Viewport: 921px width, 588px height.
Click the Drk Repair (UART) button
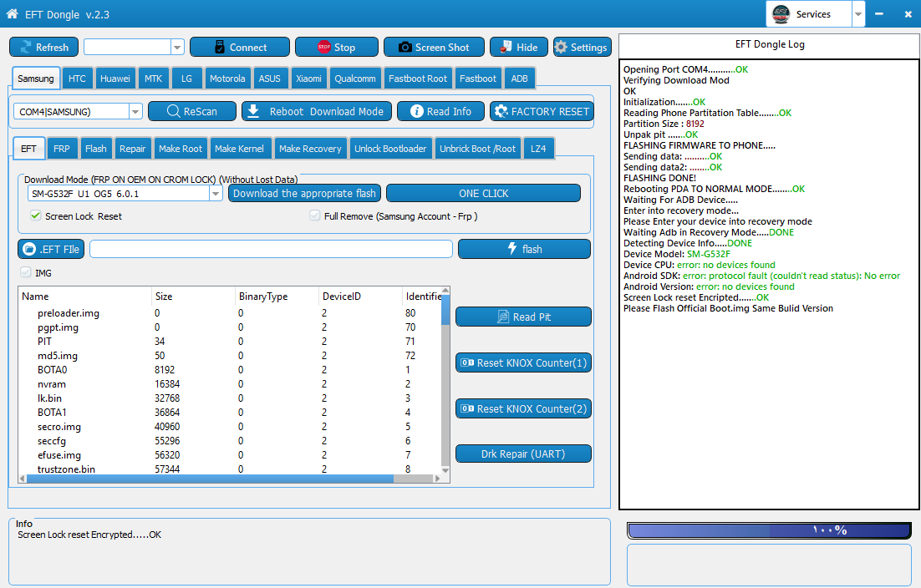click(523, 454)
